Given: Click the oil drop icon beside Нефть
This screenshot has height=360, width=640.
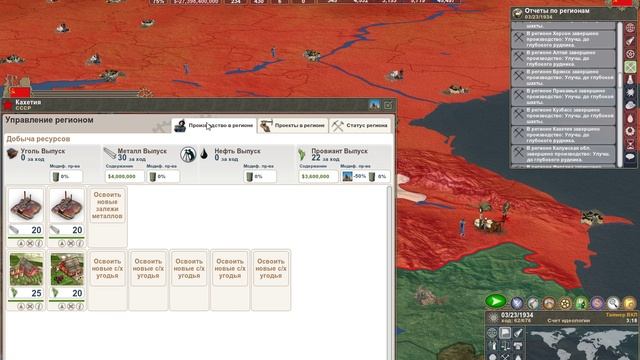Looking at the screenshot, I should (x=204, y=154).
